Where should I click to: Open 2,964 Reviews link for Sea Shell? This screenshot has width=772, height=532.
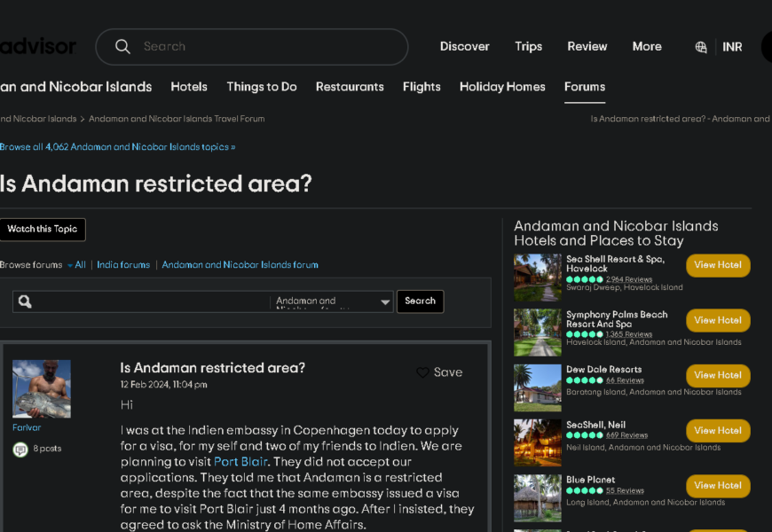coord(629,279)
